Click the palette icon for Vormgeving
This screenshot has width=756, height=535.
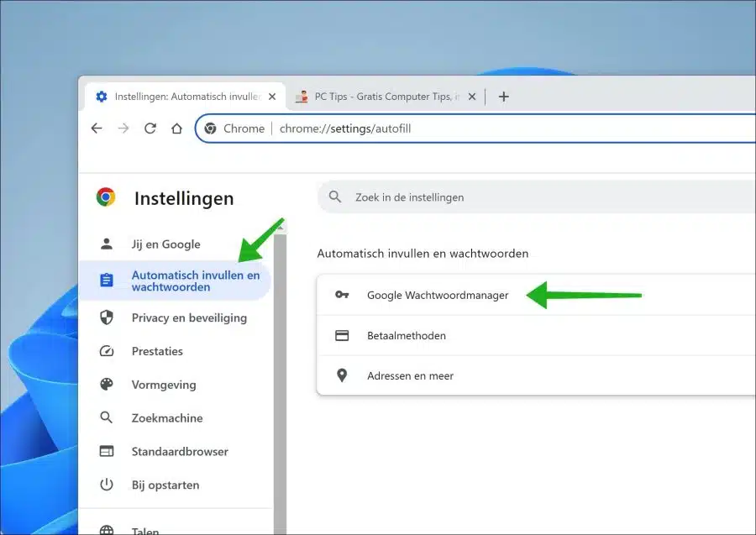pos(106,384)
